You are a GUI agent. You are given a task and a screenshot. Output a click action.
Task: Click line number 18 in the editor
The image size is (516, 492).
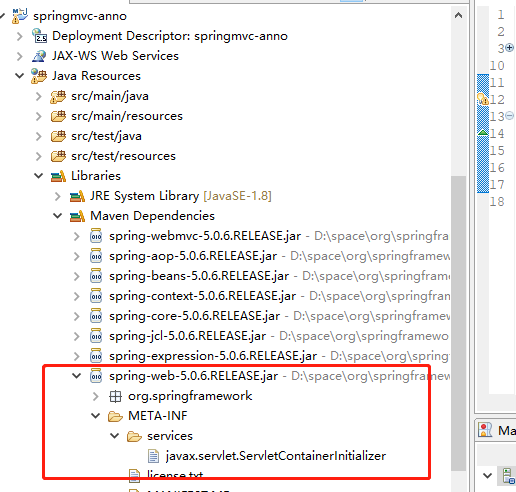[497, 202]
